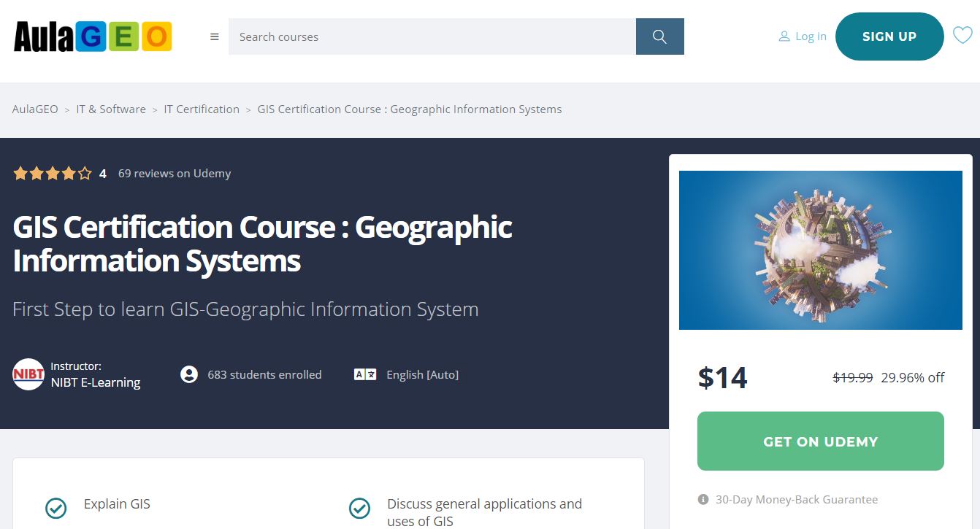Click the First Step to learn GIS subtitle
Image resolution: width=980 pixels, height=529 pixels.
coord(245,309)
